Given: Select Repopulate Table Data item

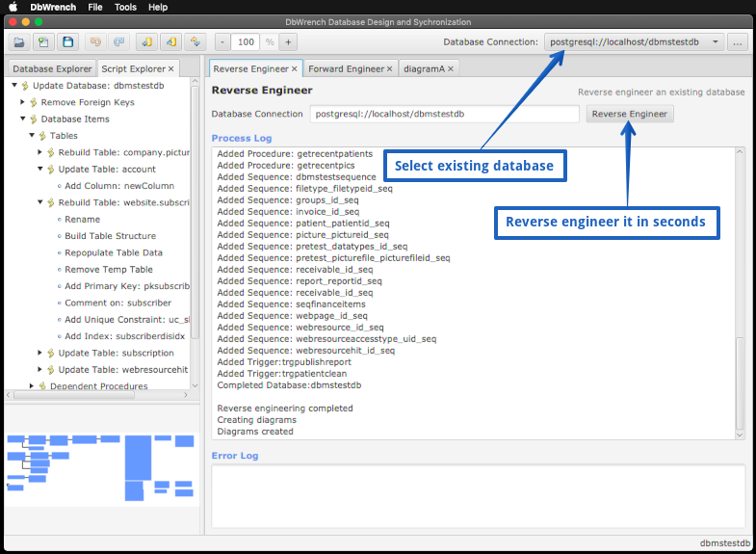Looking at the screenshot, I should click(114, 252).
